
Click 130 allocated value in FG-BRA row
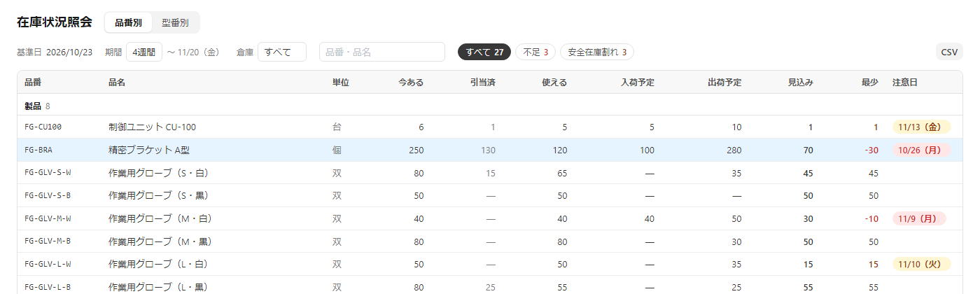487,150
